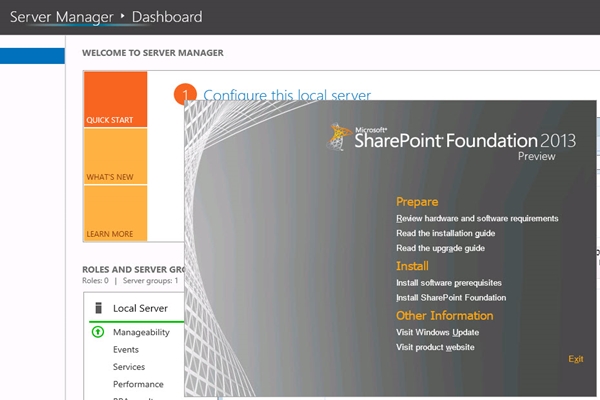Click the green Manageability status icon
600x400 pixels.
(x=98, y=331)
